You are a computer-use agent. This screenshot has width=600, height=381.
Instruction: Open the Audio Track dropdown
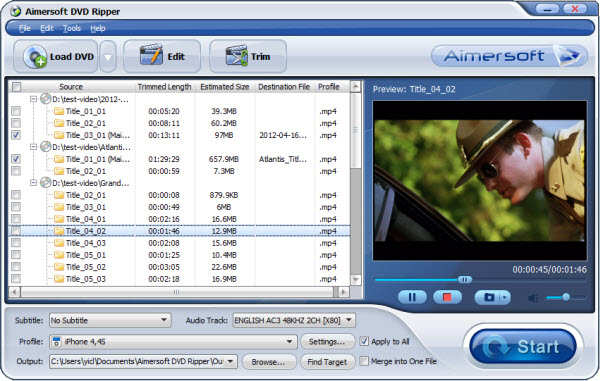click(349, 320)
